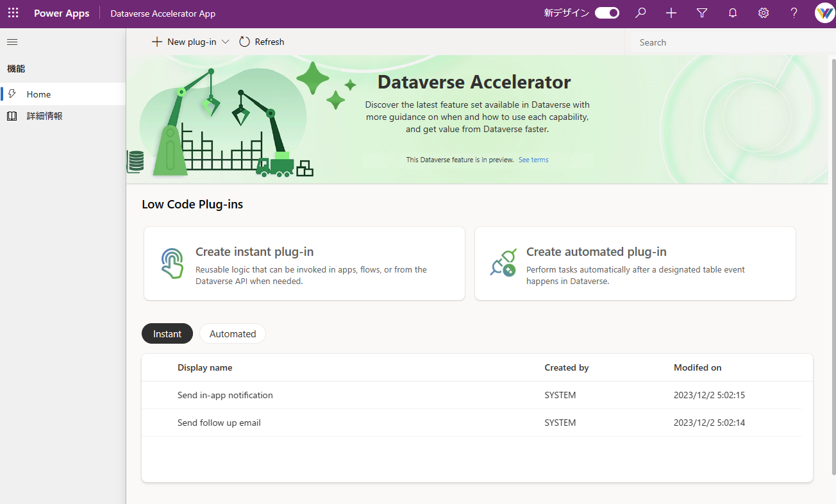The width and height of the screenshot is (836, 504).
Task: Click the plus icon to create new content
Action: click(671, 13)
